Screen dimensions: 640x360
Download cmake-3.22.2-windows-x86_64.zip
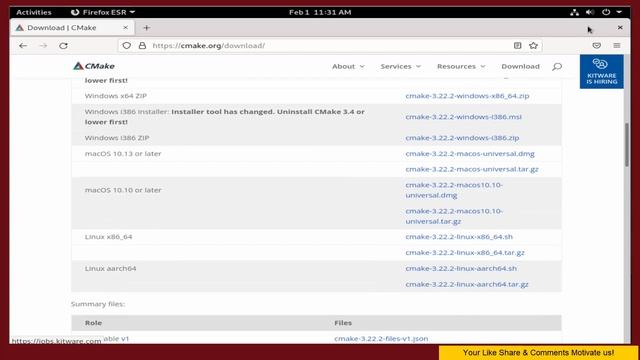pos(467,96)
